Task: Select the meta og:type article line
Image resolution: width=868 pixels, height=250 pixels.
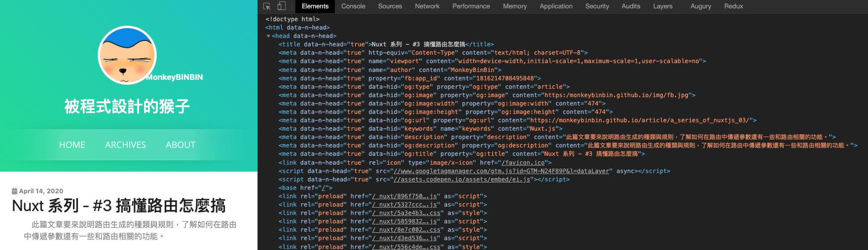Action: pos(424,86)
